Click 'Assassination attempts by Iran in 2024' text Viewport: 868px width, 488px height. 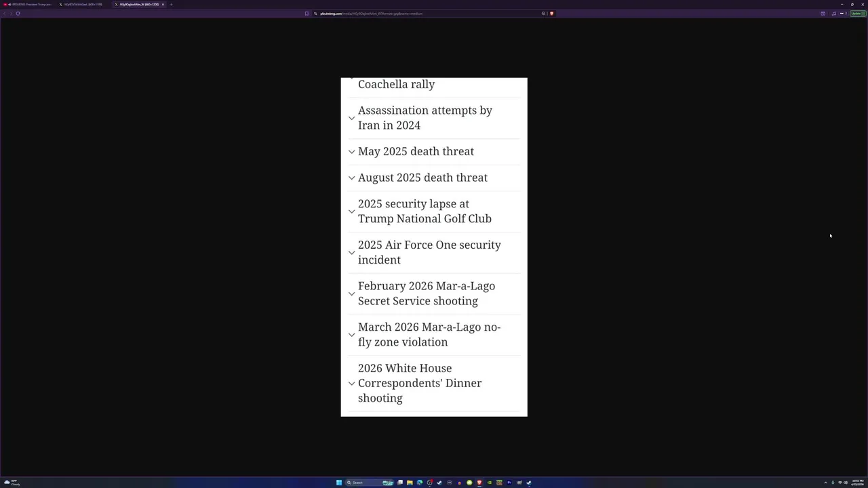coord(425,118)
